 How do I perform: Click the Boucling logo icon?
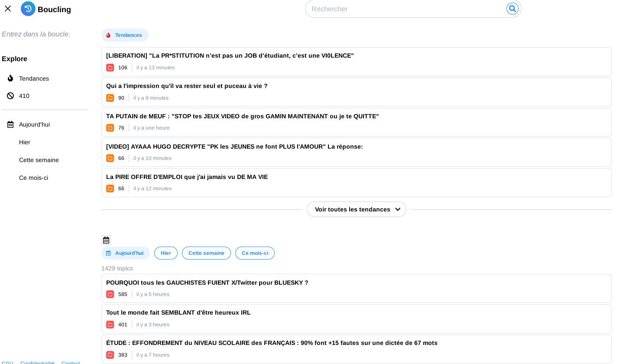[28, 9]
